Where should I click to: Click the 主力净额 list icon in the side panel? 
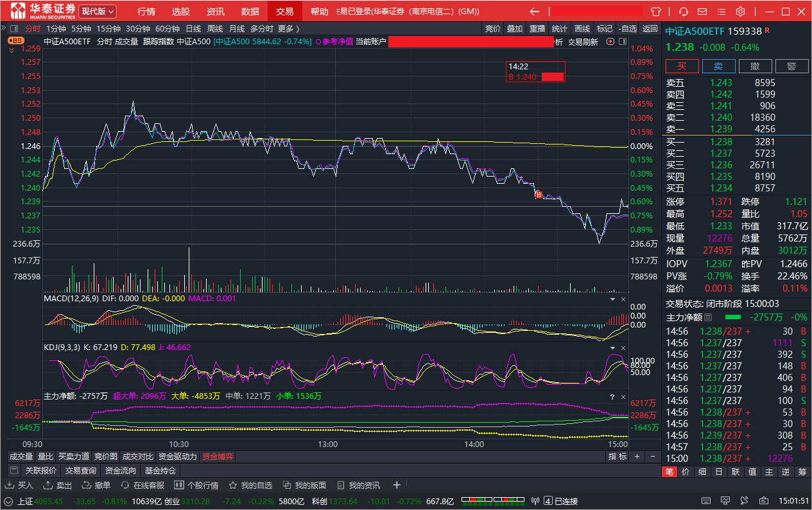coord(708,317)
